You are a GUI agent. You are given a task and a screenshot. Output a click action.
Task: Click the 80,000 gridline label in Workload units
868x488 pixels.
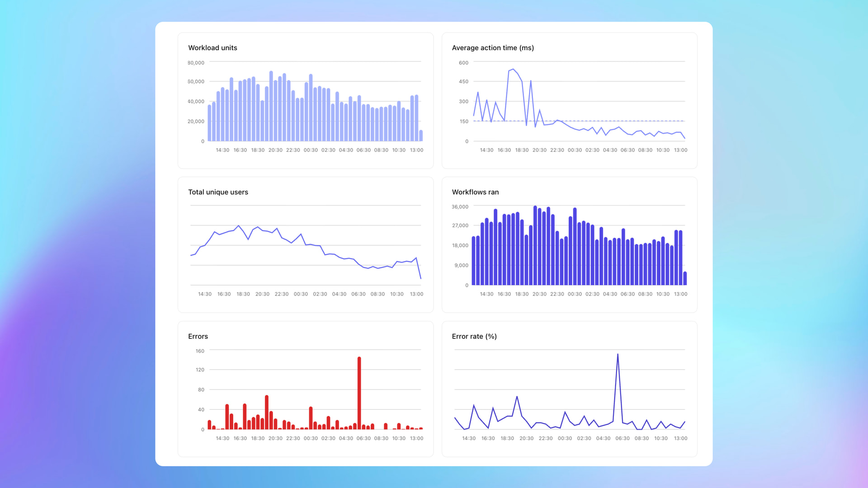tap(196, 63)
